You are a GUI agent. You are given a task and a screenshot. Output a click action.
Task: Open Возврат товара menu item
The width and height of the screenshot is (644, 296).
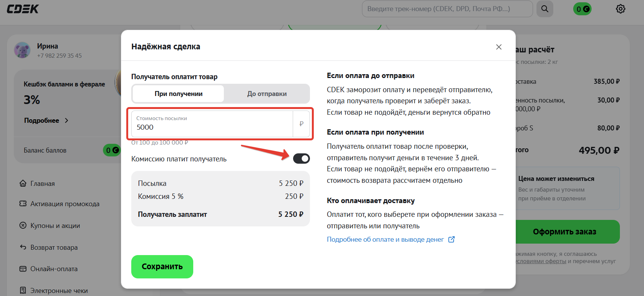point(54,247)
